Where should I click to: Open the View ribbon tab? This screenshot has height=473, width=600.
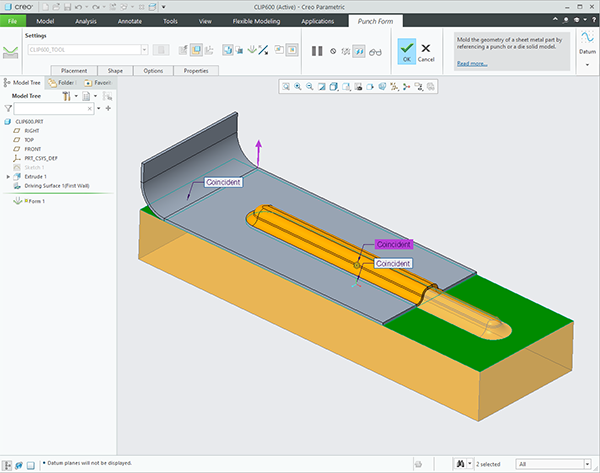(x=205, y=21)
